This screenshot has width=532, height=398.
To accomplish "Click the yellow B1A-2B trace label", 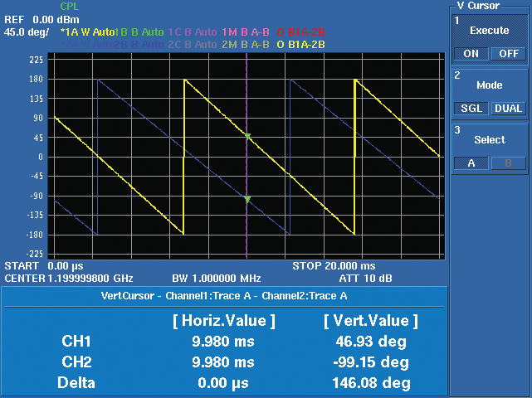I will 300,44.
